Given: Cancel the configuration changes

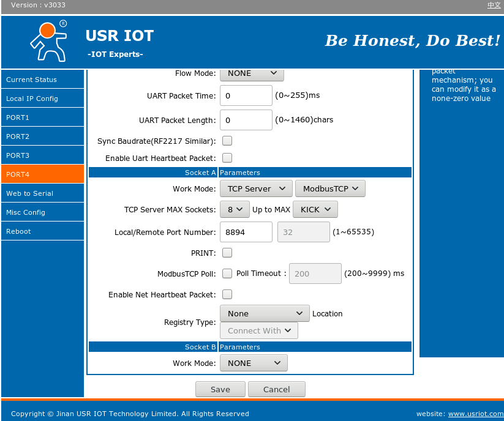Looking at the screenshot, I should [276, 389].
